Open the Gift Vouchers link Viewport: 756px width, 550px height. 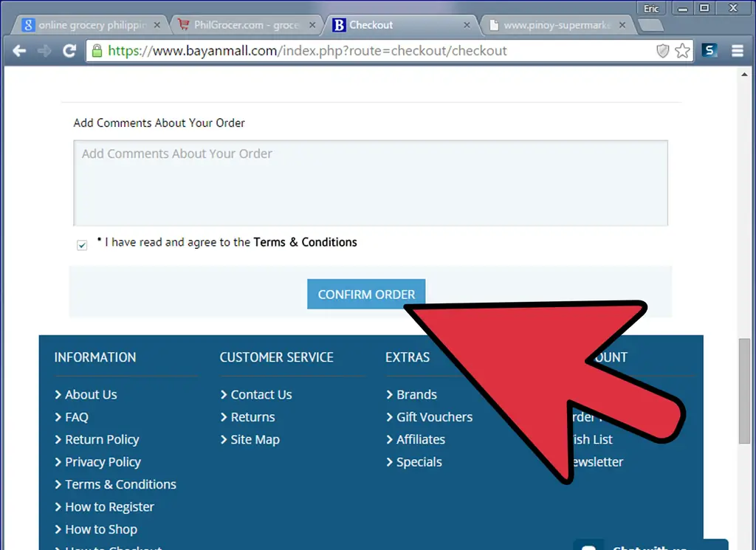coord(434,417)
